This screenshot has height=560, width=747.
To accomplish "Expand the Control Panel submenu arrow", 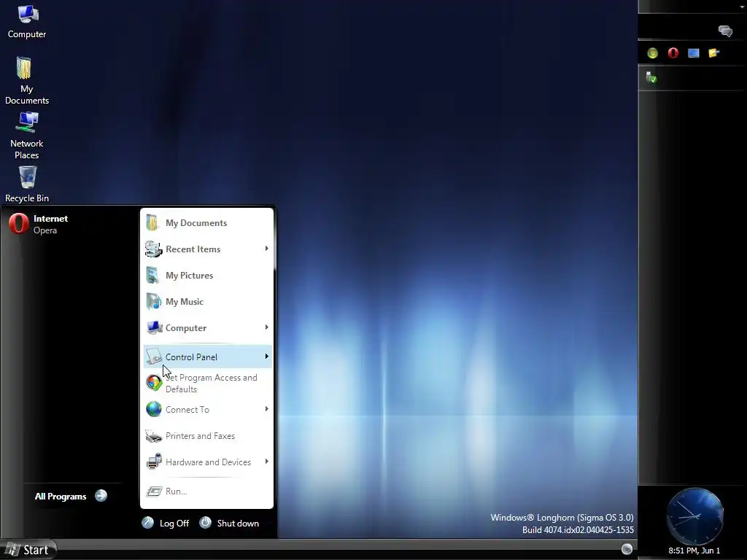I will [267, 356].
